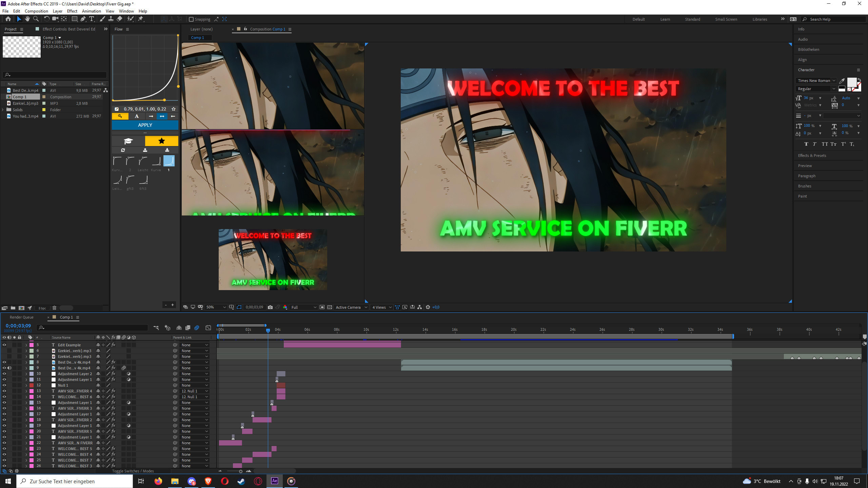The width and height of the screenshot is (868, 488).
Task: Select the Puppet Pin tool
Action: [x=141, y=19]
